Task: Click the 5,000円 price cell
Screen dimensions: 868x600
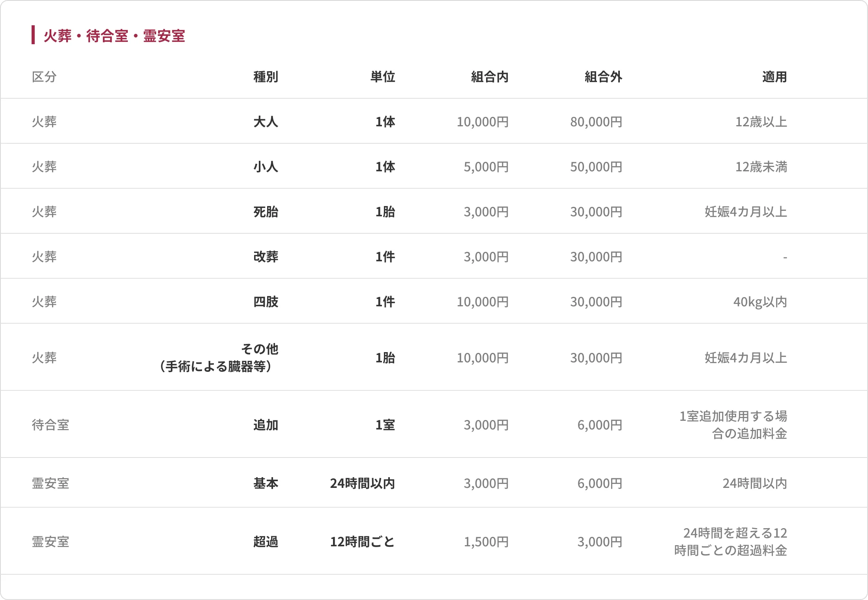Action: (x=486, y=167)
